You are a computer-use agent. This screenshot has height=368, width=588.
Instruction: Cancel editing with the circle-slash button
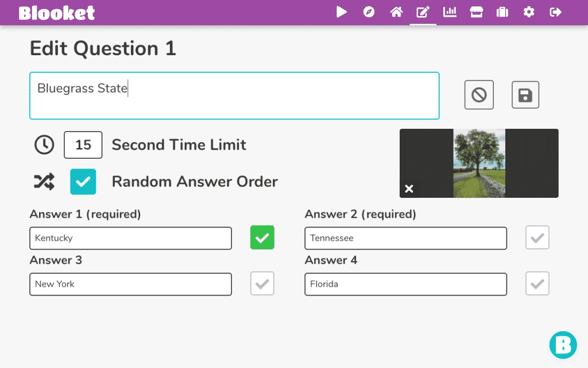point(479,95)
